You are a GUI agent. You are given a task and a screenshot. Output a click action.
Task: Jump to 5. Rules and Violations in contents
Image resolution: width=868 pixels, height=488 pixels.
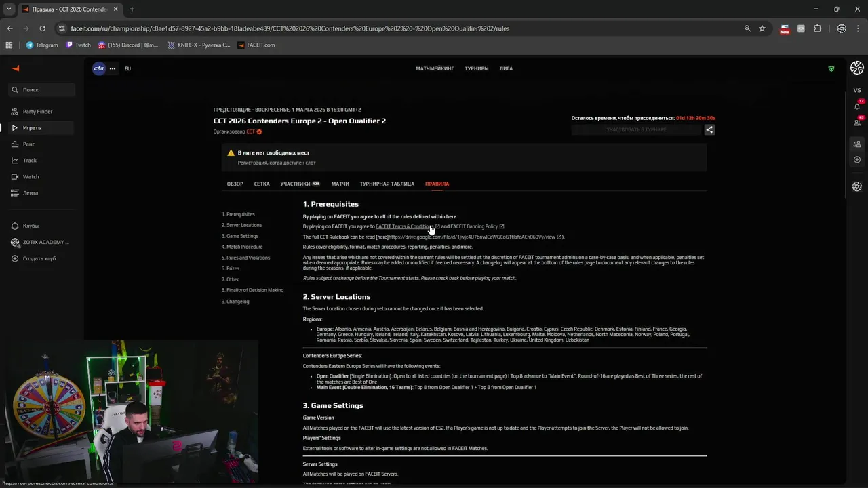coord(245,258)
